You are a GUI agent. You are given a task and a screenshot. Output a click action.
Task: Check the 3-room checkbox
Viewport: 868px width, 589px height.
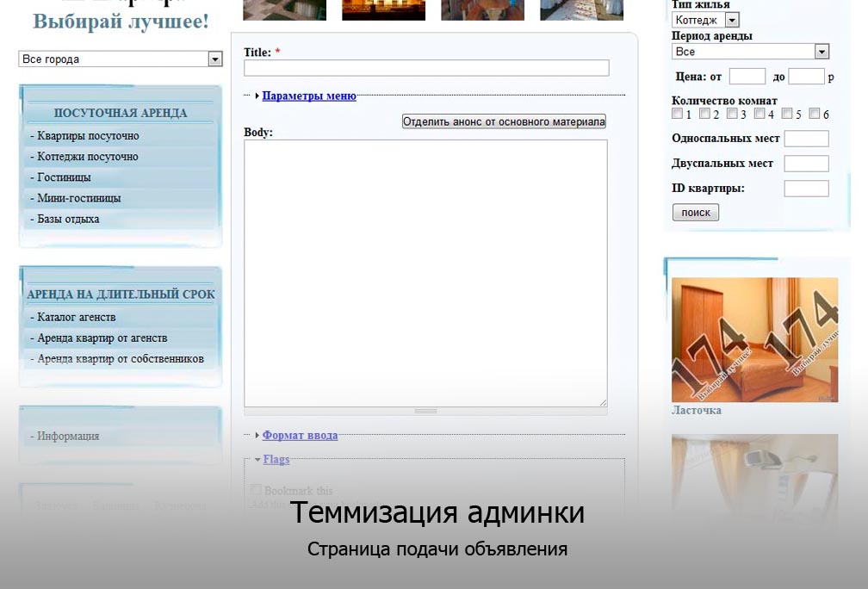coord(732,113)
